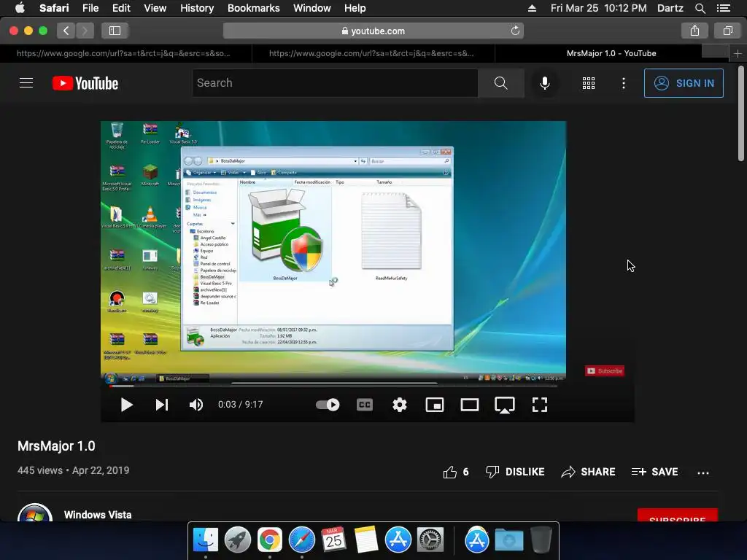Toggle the Safari sidebar
The height and width of the screenshot is (560, 747).
coord(115,31)
